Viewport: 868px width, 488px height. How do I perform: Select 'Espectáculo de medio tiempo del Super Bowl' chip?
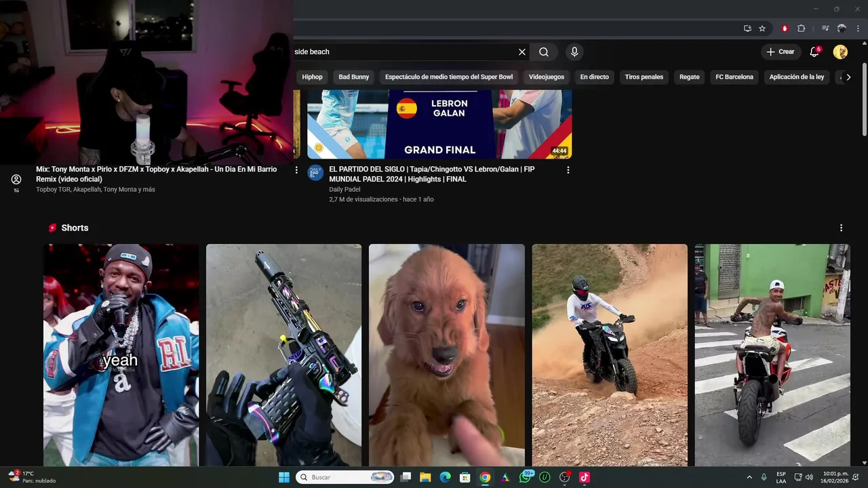point(449,77)
